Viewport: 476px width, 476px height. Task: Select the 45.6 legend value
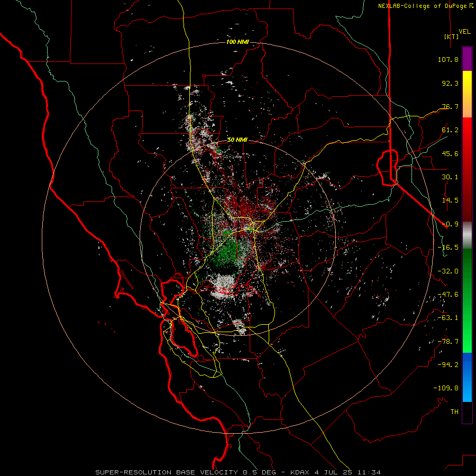tap(450, 153)
